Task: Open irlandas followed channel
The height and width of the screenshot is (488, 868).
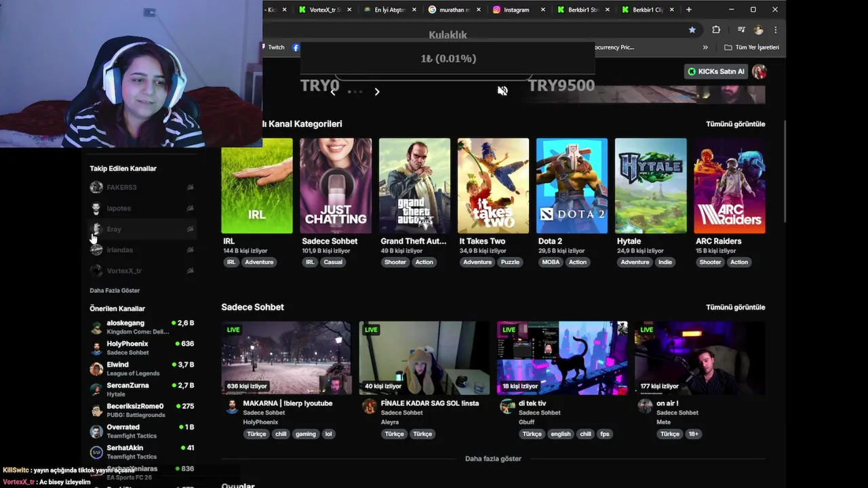Action: (x=142, y=250)
